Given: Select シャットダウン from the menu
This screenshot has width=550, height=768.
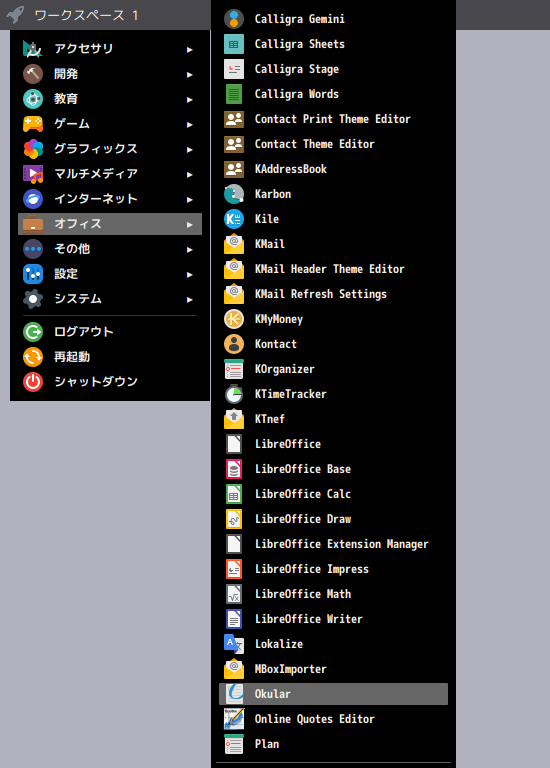Looking at the screenshot, I should [110, 382].
